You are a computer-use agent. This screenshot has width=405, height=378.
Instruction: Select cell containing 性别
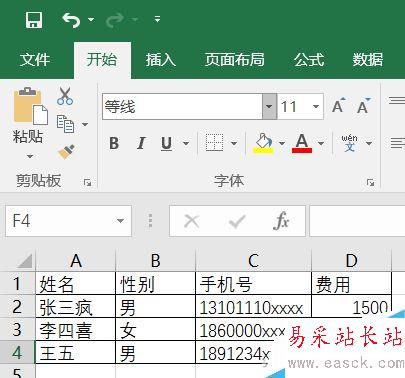tap(156, 283)
